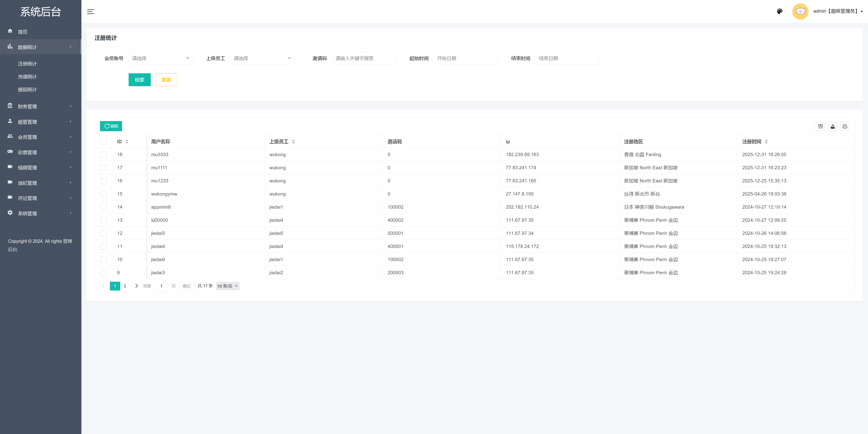The width and height of the screenshot is (868, 434).
Task: Expand the 彩票管理 menu
Action: 40,152
